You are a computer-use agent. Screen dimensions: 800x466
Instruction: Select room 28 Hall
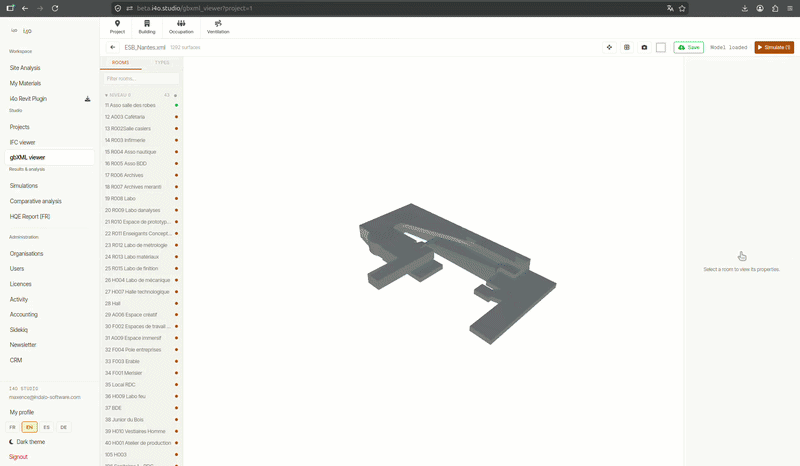pyautogui.click(x=141, y=304)
